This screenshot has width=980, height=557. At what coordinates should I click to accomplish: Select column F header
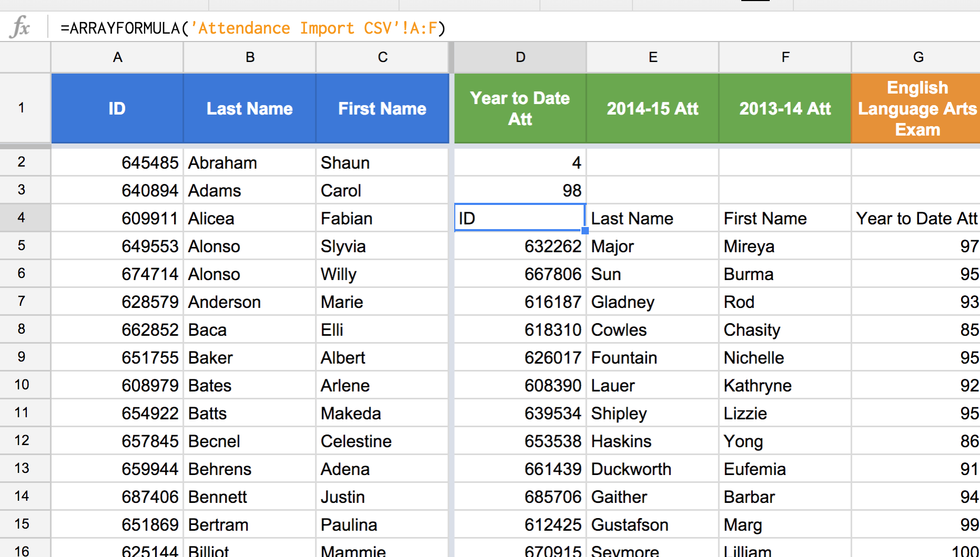tap(785, 57)
